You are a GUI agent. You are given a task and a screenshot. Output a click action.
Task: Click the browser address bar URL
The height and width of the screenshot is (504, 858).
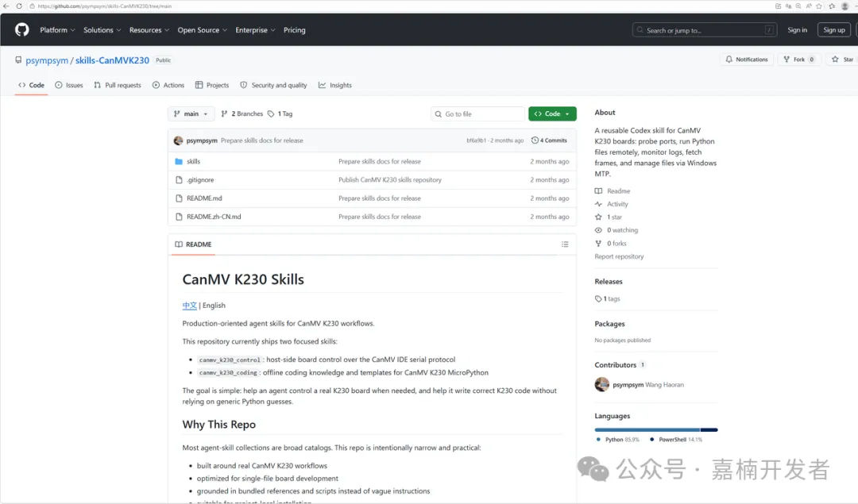105,6
